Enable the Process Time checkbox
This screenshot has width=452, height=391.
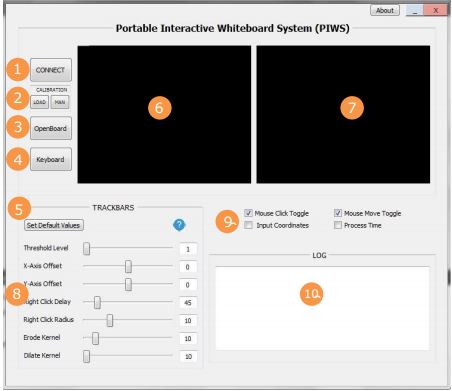point(338,225)
